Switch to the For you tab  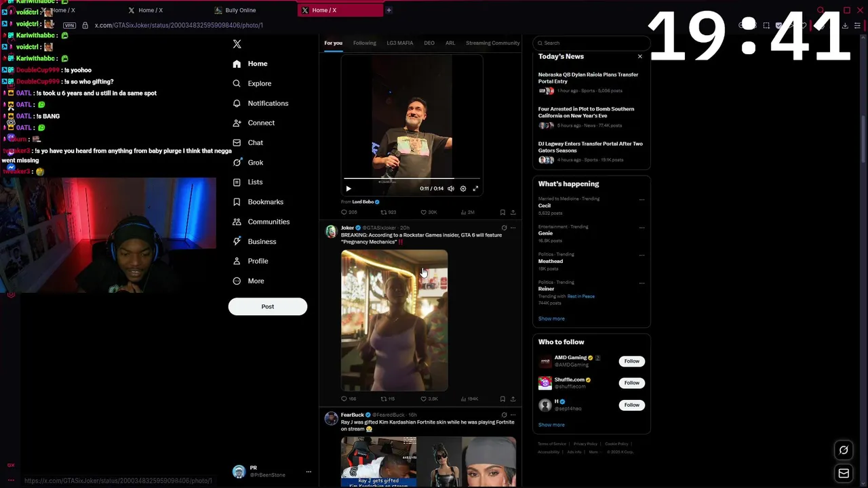pos(333,43)
